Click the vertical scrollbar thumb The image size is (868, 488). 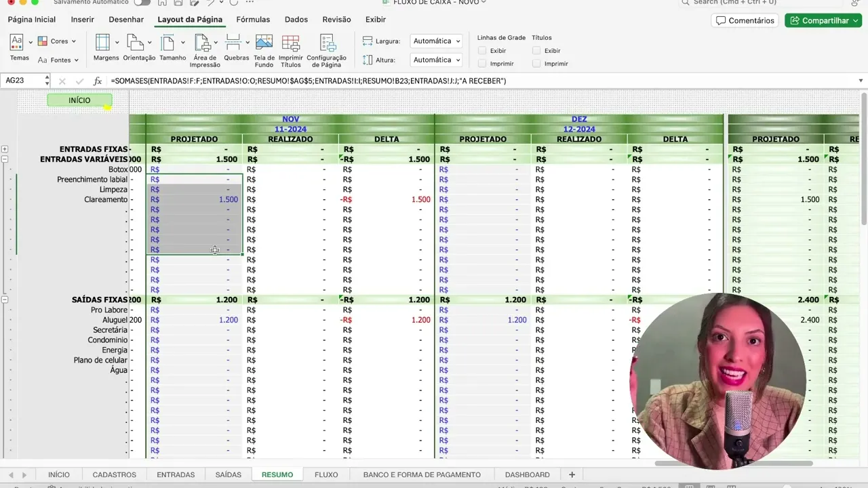(x=864, y=159)
